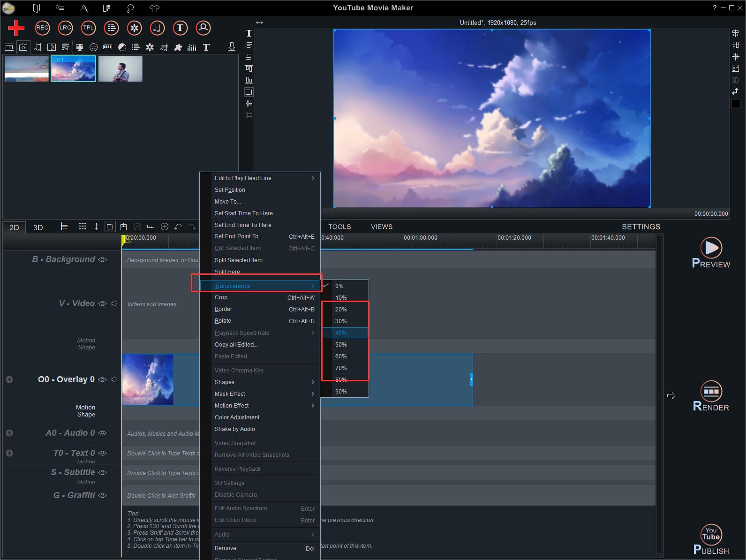Select the guitarist video thumbnail

point(120,69)
